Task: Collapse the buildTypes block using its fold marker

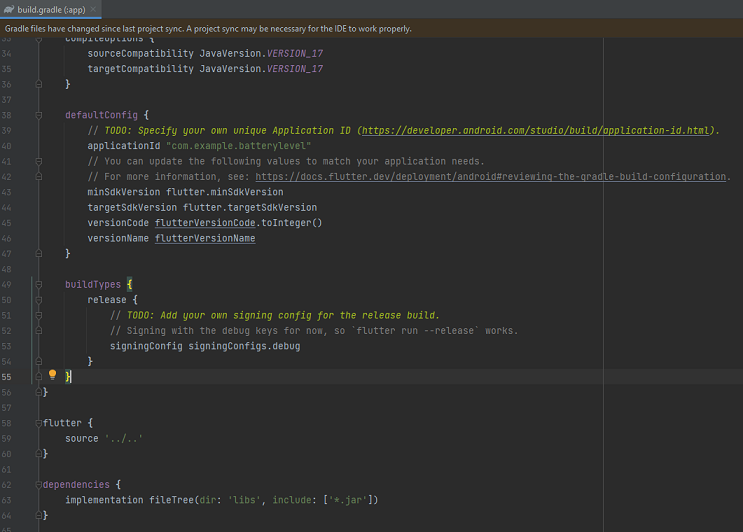Action: click(39, 284)
